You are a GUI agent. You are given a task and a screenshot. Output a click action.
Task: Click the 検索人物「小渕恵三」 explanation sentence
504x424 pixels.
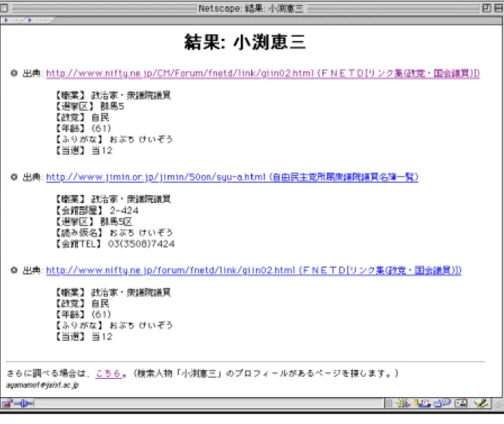tap(266, 373)
